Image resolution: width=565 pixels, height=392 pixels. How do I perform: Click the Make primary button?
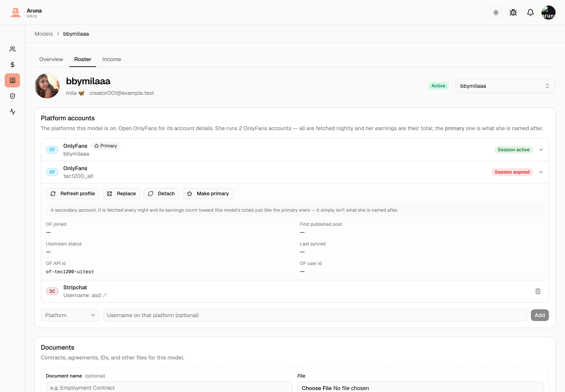point(208,194)
